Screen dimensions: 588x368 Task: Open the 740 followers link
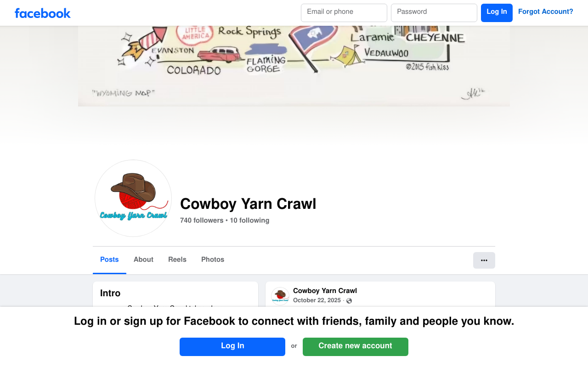(x=202, y=220)
